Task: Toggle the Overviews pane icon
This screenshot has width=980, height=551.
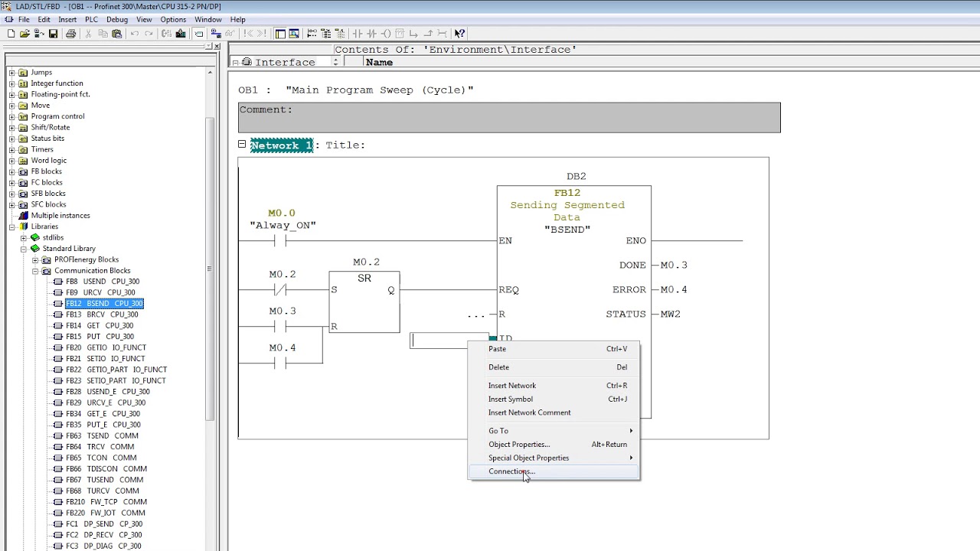Action: [x=280, y=34]
